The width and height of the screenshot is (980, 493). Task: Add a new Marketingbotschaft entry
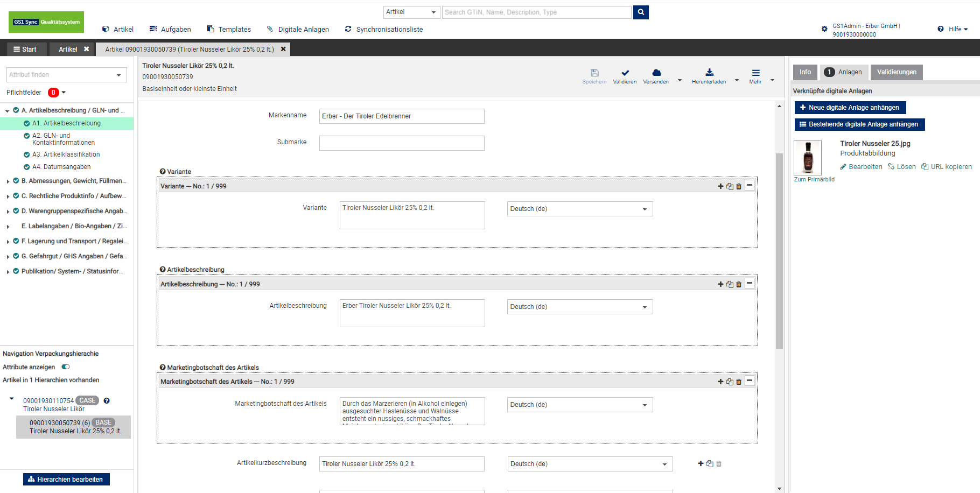tap(720, 382)
